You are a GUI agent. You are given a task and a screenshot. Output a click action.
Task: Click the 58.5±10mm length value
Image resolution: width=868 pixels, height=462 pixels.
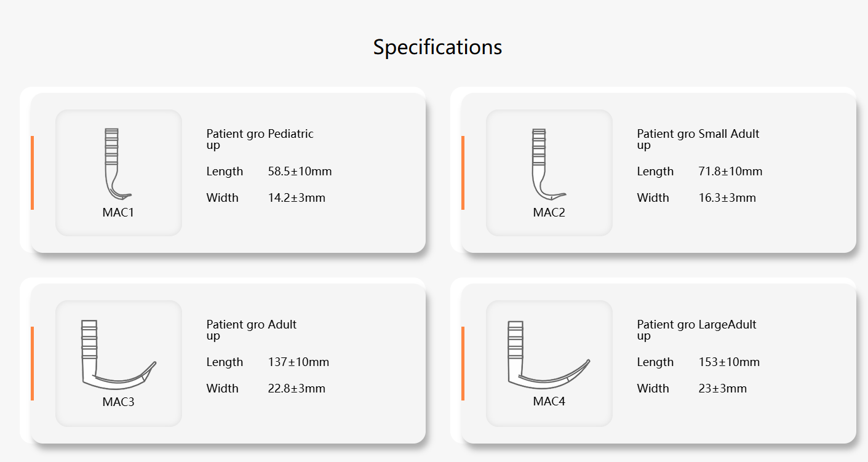pyautogui.click(x=300, y=172)
